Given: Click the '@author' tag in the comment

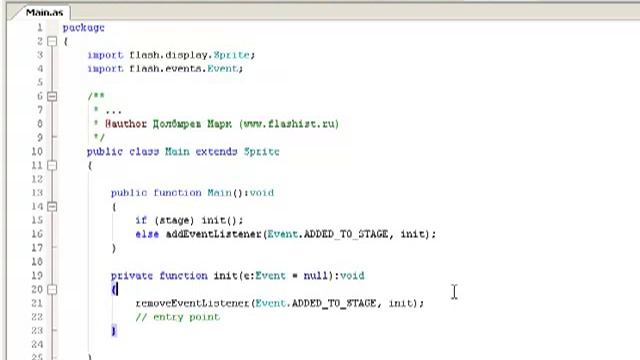Looking at the screenshot, I should (x=126, y=124).
